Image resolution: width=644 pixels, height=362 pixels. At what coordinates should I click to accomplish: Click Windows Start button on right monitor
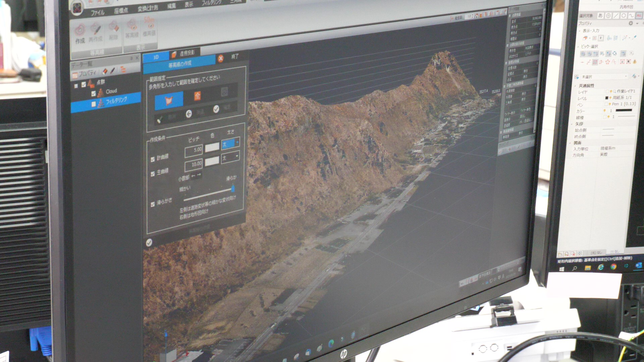pyautogui.click(x=562, y=269)
